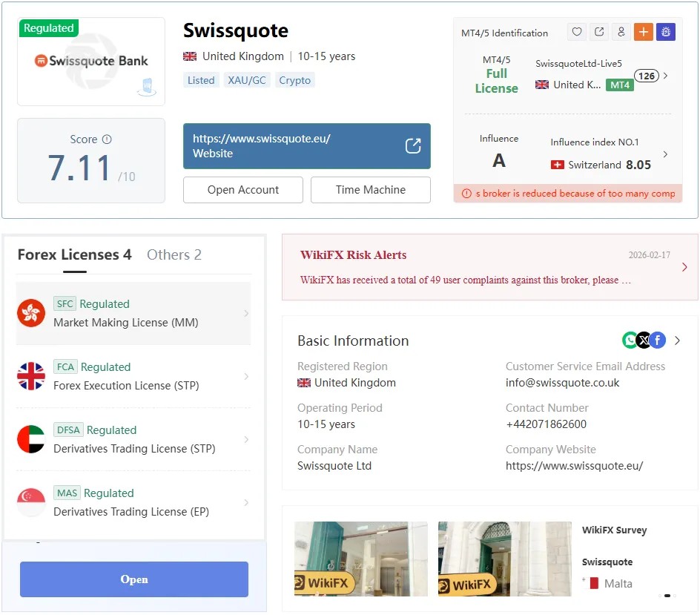
Task: Click the Listed tag
Action: [x=201, y=80]
